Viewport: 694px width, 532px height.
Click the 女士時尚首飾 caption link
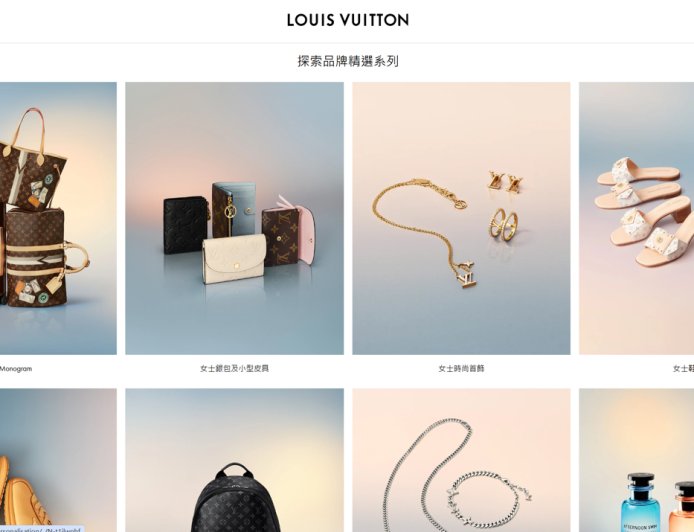click(461, 368)
